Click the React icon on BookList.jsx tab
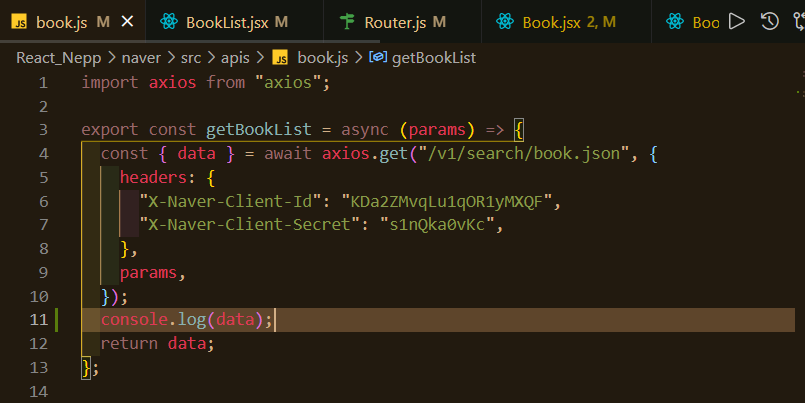 pos(168,22)
